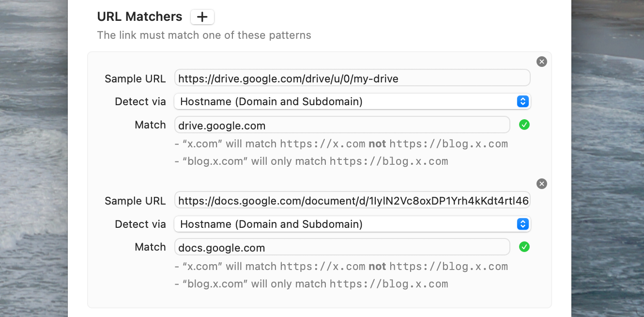Image resolution: width=644 pixels, height=317 pixels.
Task: Click the URL Matchers heading
Action: pos(139,16)
